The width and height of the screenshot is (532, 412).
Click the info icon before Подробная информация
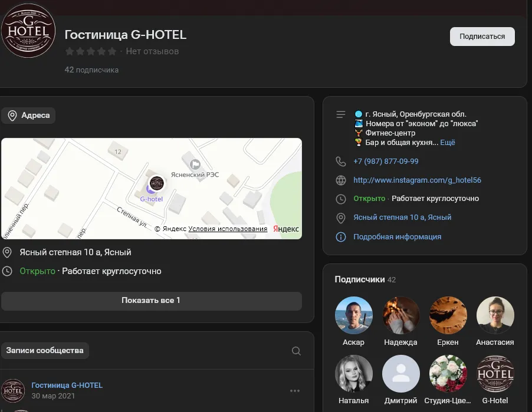point(340,236)
